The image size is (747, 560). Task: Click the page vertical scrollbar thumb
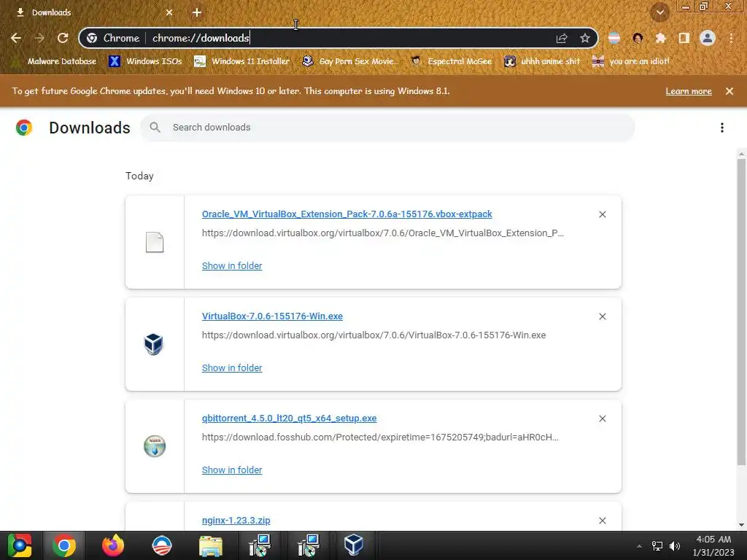pyautogui.click(x=741, y=312)
